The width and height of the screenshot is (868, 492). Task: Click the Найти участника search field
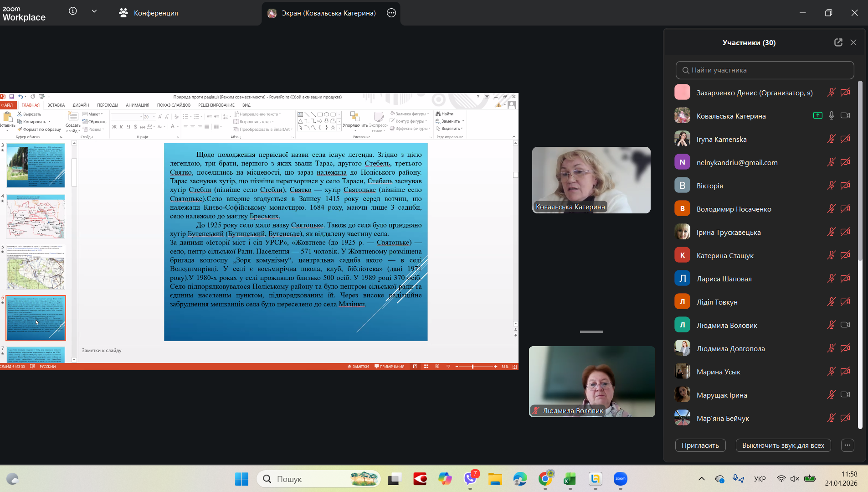[765, 70]
